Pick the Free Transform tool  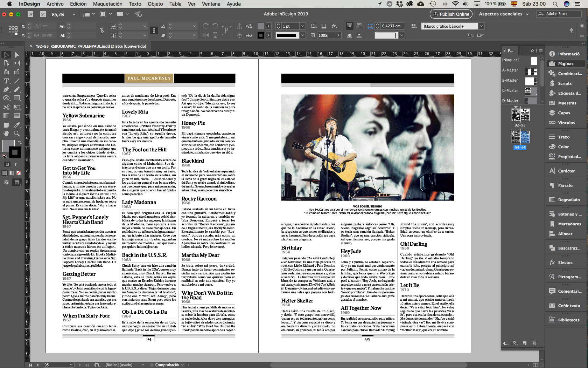pyautogui.click(x=17, y=107)
